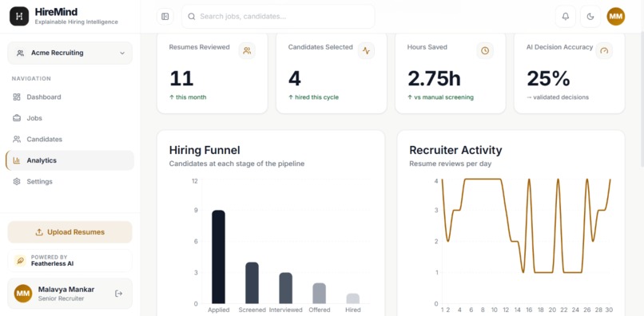
Task: Click the Settings gear icon
Action: pyautogui.click(x=17, y=181)
